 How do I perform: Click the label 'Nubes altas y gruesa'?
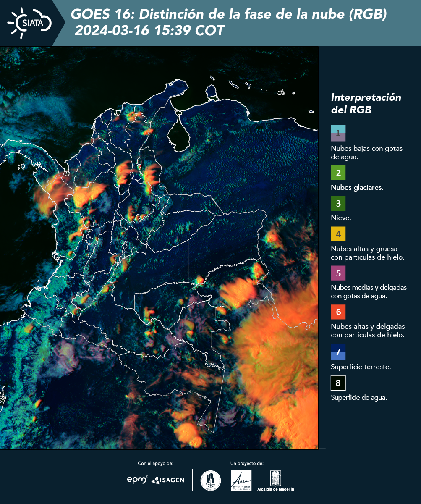coord(364,249)
